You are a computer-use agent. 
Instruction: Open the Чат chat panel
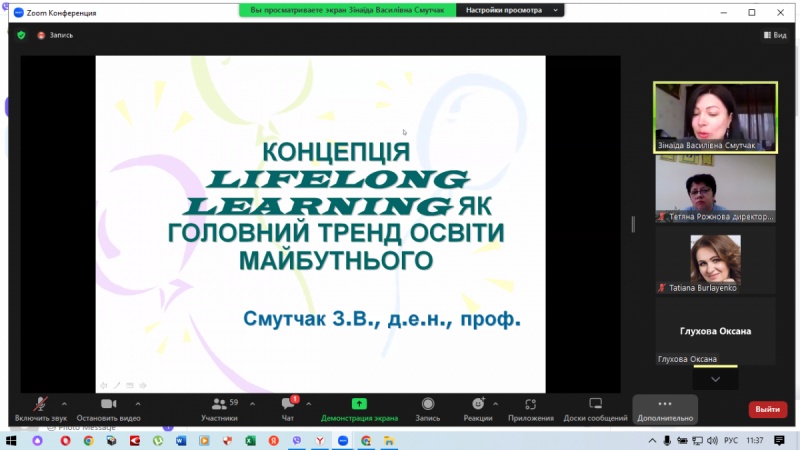click(x=288, y=409)
